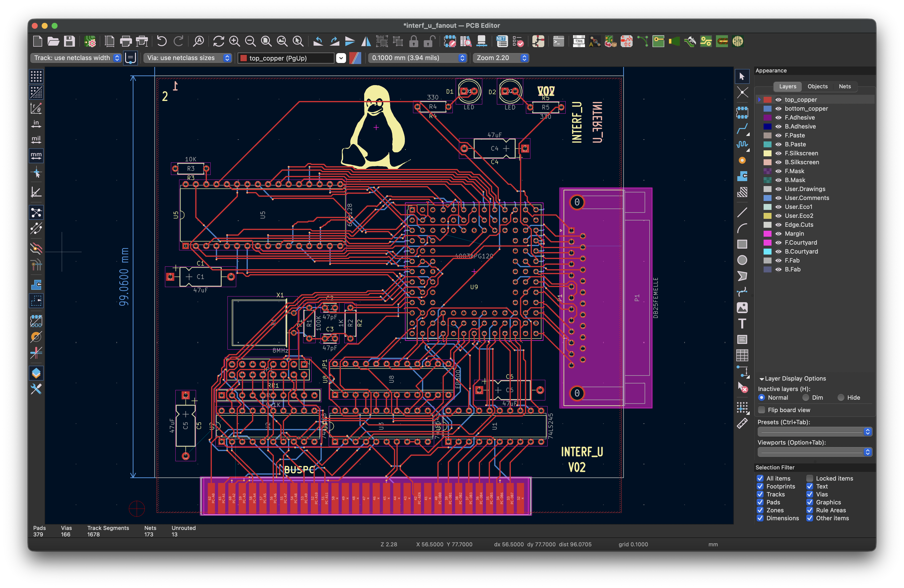The height and width of the screenshot is (588, 904).
Task: Enable Flip board view
Action: click(762, 410)
